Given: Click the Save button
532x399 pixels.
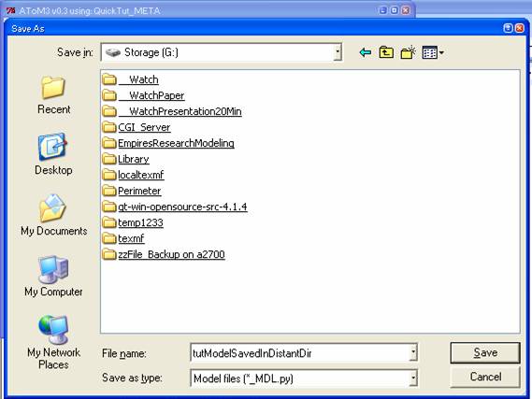Looking at the screenshot, I should 485,353.
